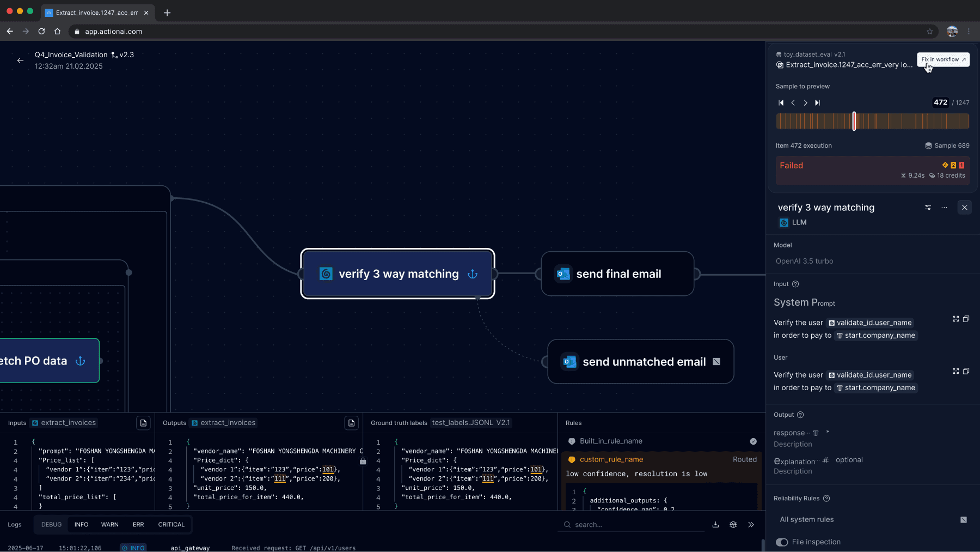Filter logs by WARN level
Image resolution: width=980 pixels, height=552 pixels.
[x=109, y=525]
